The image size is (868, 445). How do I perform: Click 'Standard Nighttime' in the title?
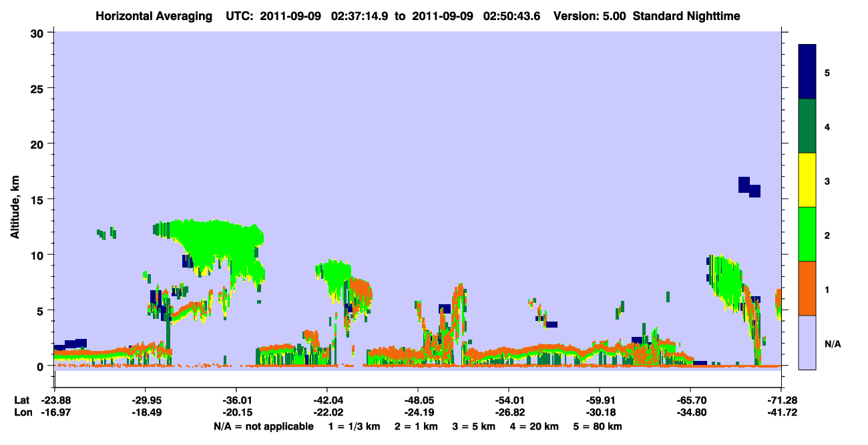[x=686, y=15]
